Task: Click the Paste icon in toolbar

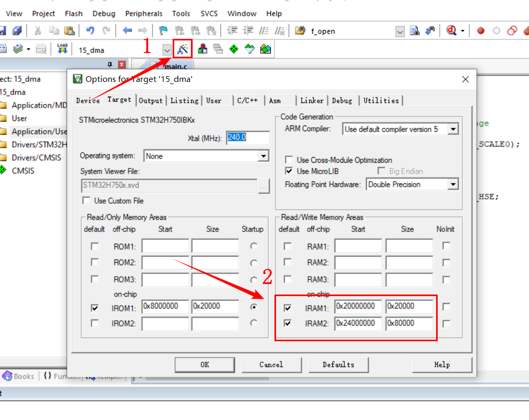Action: (69, 31)
